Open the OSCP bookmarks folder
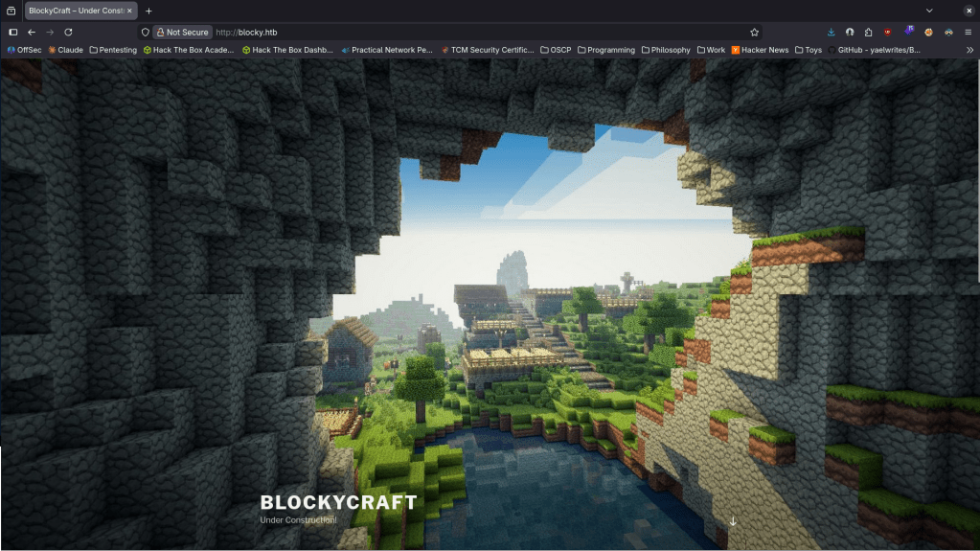 click(x=556, y=50)
